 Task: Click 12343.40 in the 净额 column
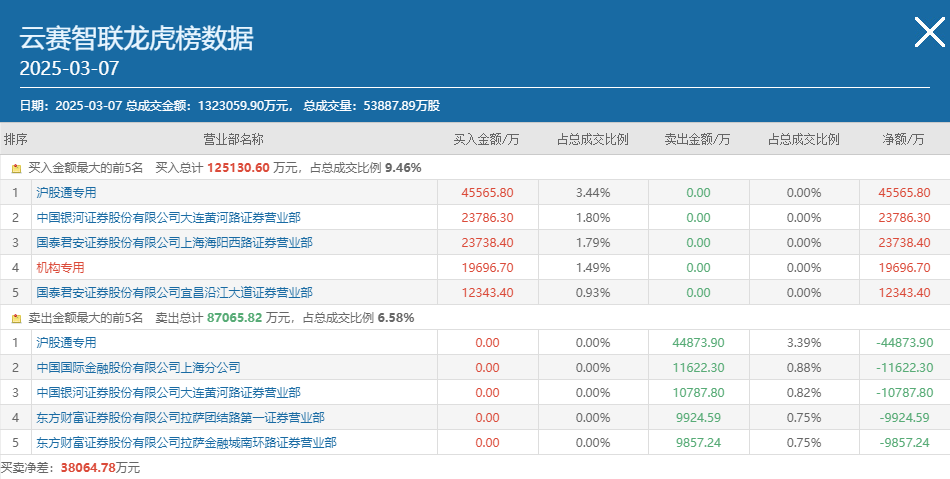coord(905,292)
